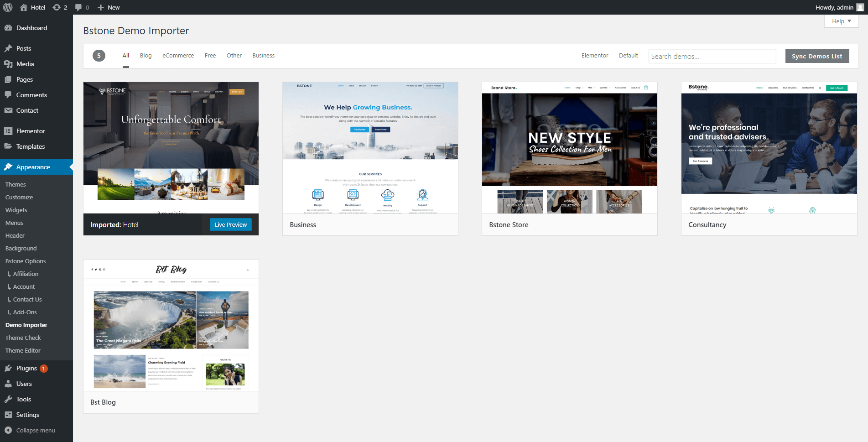Viewport: 868px width, 442px height.
Task: Open Header submenu item
Action: tap(15, 235)
